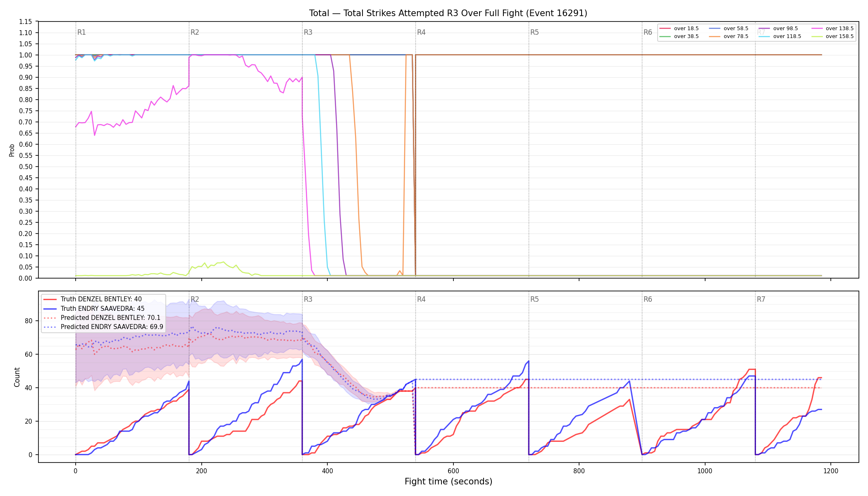The image size is (868, 496).
Task: Select the 'over 58.5' legend entry
Action: tap(729, 29)
